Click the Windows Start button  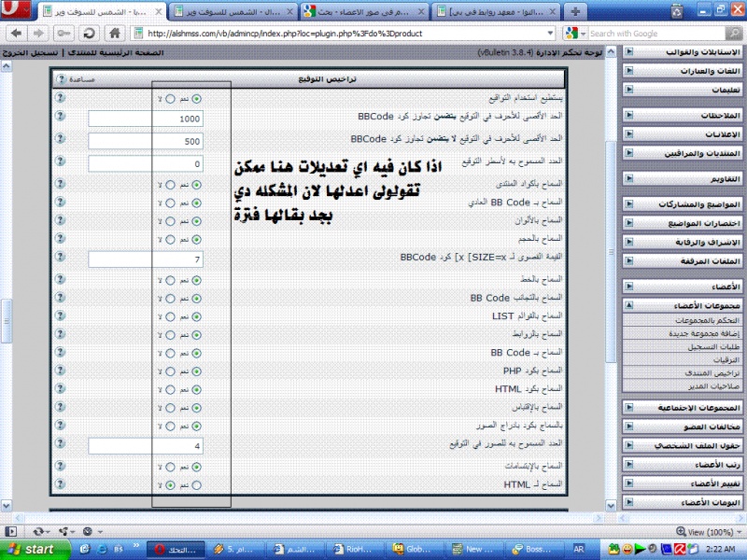[30, 549]
